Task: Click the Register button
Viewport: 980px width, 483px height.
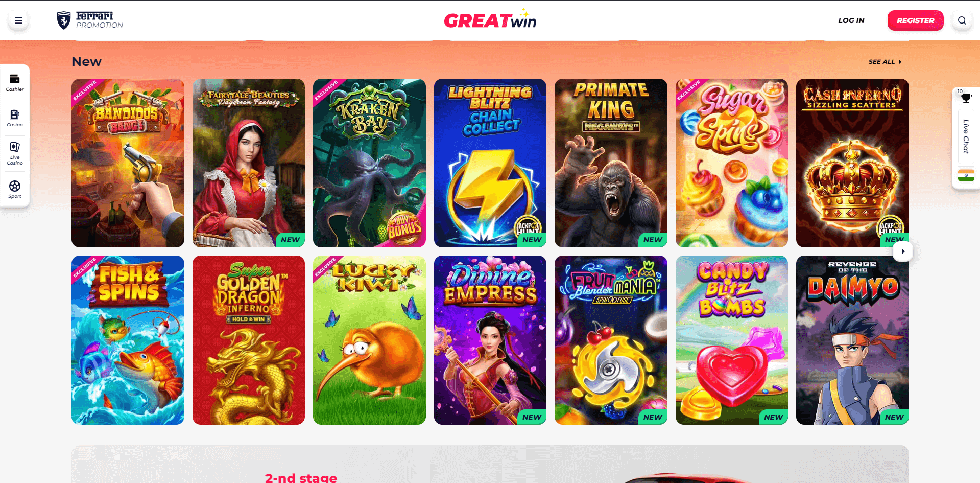Action: click(915, 20)
